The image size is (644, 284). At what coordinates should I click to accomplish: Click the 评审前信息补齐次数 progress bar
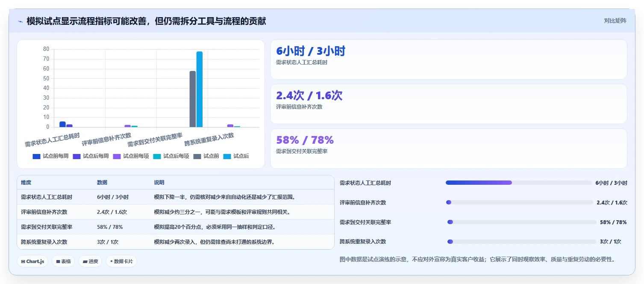(x=519, y=202)
